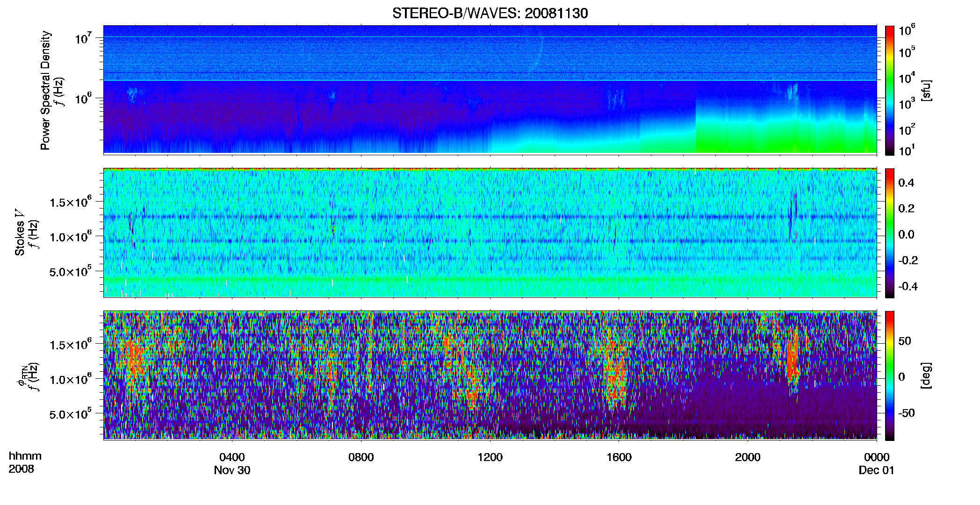980x505 pixels.
Task: Click the 0.4 label on Stokes color bar
Action: [906, 183]
